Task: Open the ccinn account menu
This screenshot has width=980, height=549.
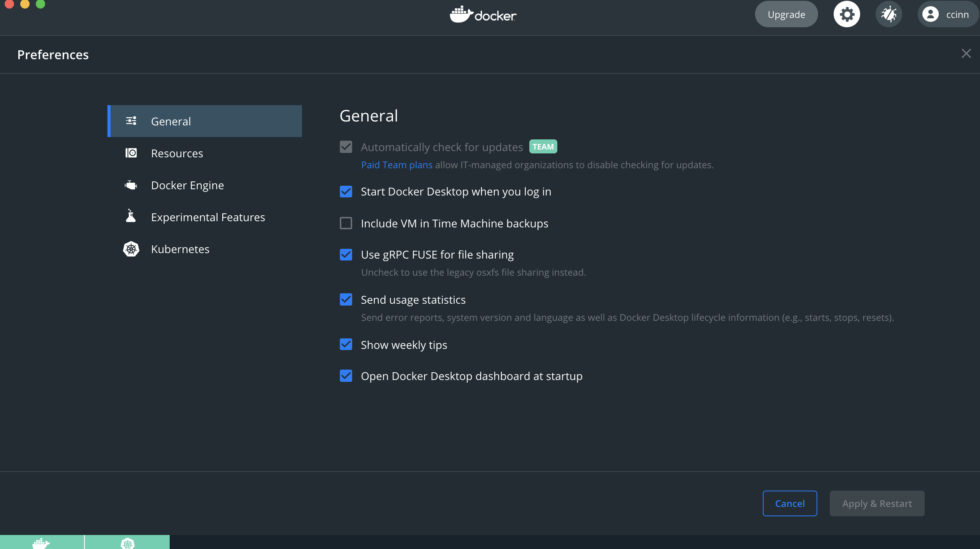Action: coord(948,14)
